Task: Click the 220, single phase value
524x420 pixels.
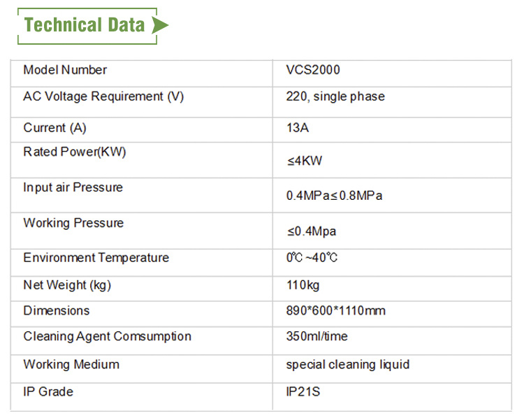Action: [x=335, y=96]
